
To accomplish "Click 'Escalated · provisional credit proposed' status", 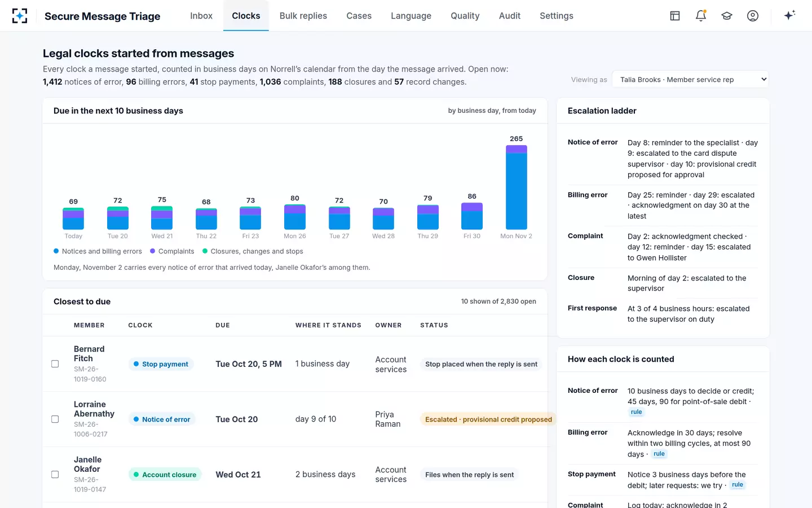I will [x=488, y=419].
